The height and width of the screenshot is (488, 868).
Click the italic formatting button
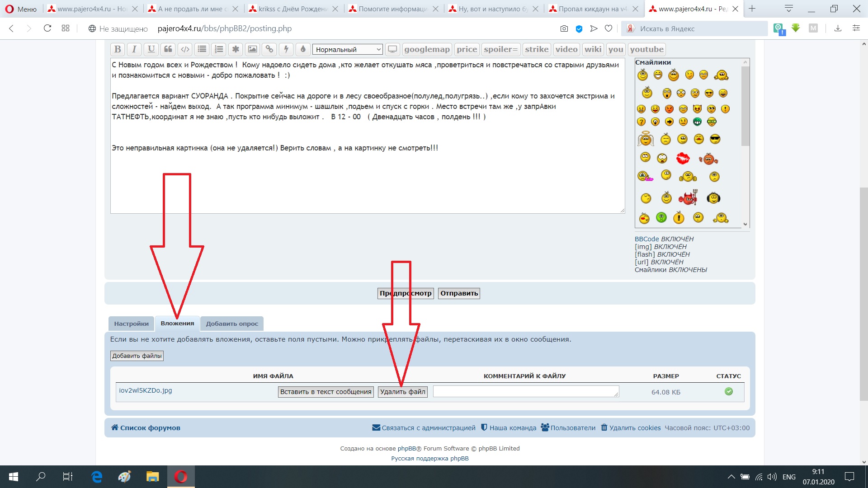[x=134, y=49]
